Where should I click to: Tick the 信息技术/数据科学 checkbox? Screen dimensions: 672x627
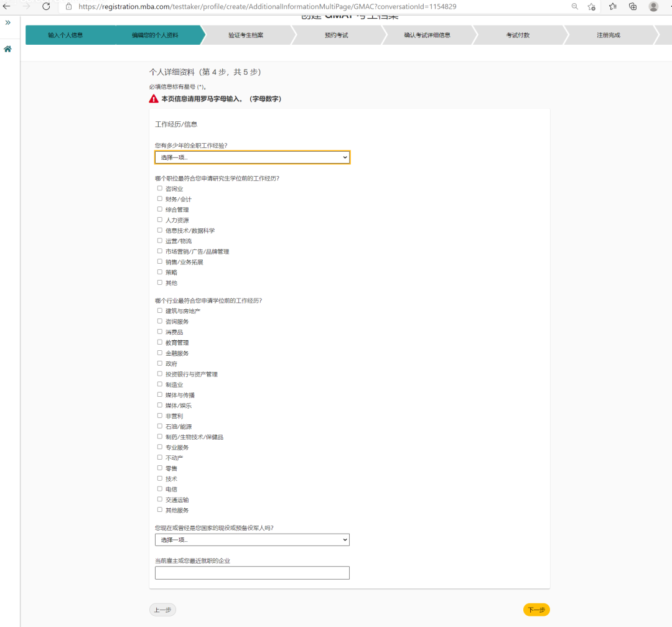(159, 230)
